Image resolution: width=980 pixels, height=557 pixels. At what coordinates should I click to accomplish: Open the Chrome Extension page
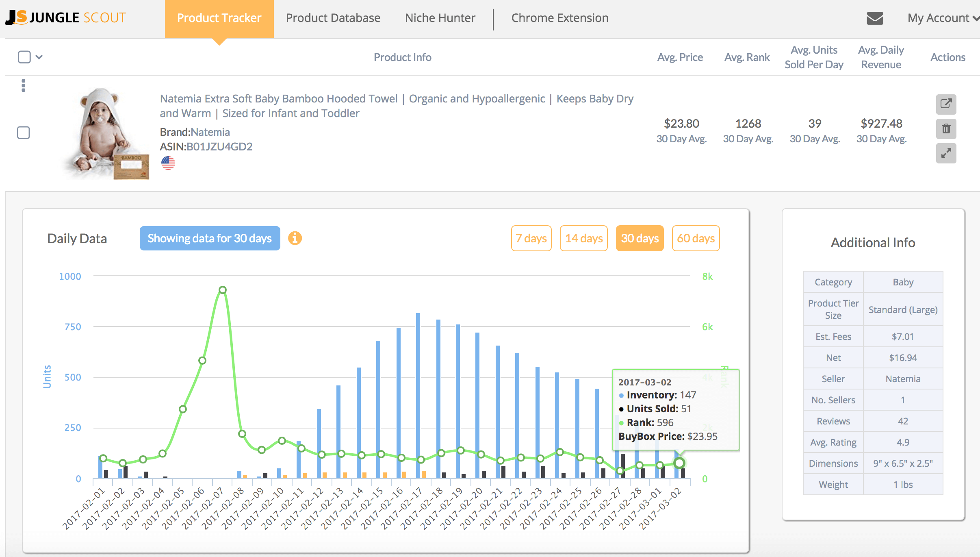(559, 18)
